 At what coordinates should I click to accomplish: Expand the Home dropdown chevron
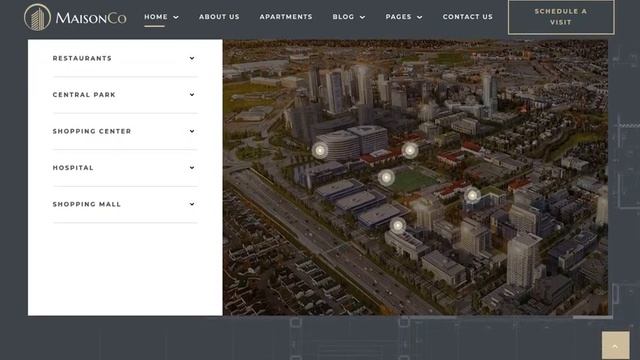point(176,17)
